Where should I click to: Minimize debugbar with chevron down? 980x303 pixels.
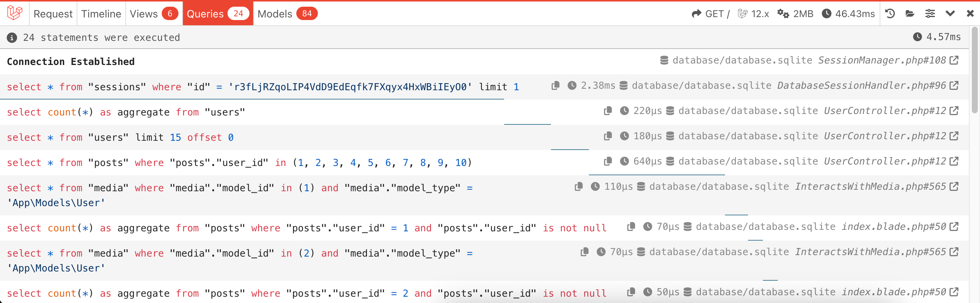click(950, 14)
